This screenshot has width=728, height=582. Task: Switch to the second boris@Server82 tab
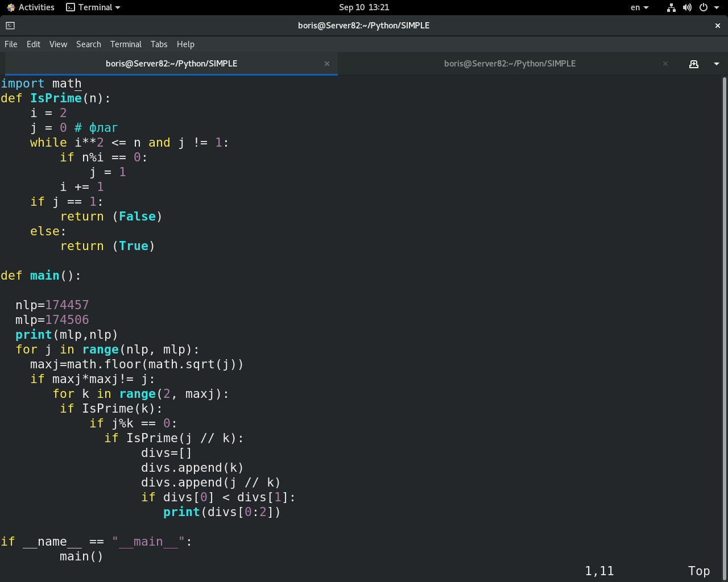click(510, 64)
